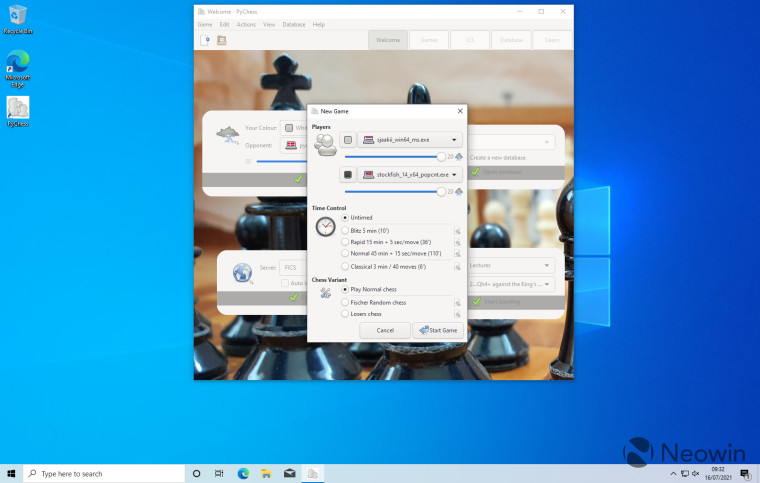This screenshot has width=760, height=483.
Task: Click the Players people icon
Action: click(325, 145)
